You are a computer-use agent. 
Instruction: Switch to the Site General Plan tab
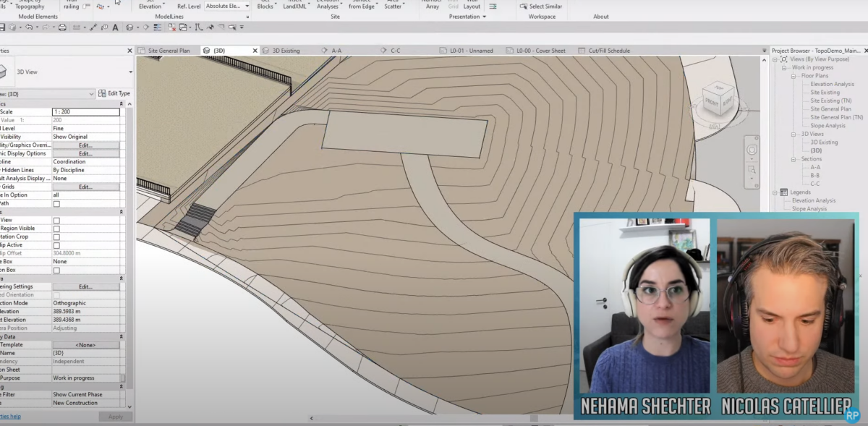point(169,51)
